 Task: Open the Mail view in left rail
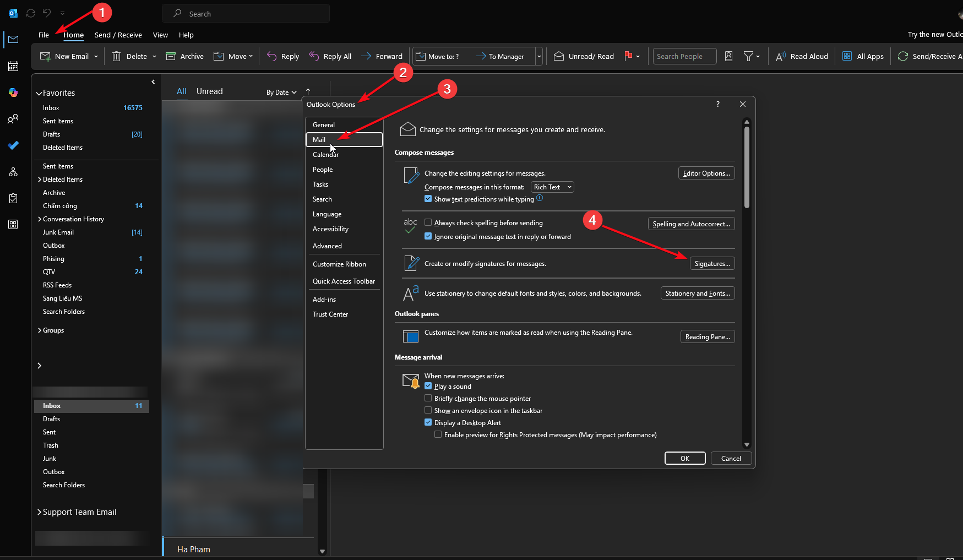tap(13, 39)
